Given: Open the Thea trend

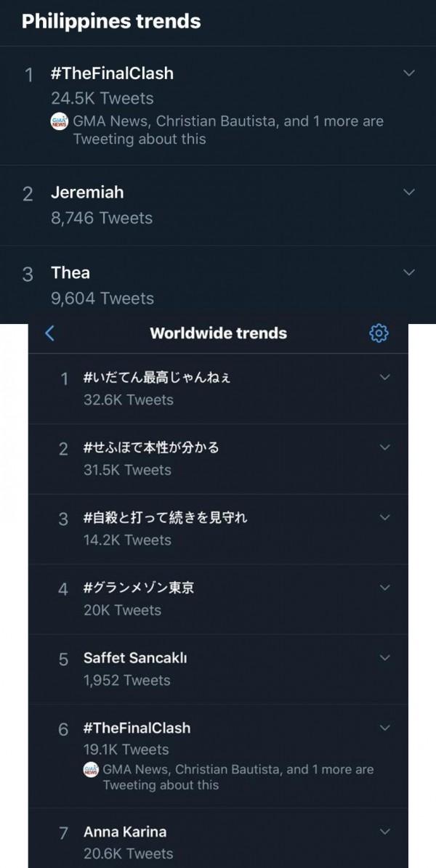Looking at the screenshot, I should click(x=70, y=273).
